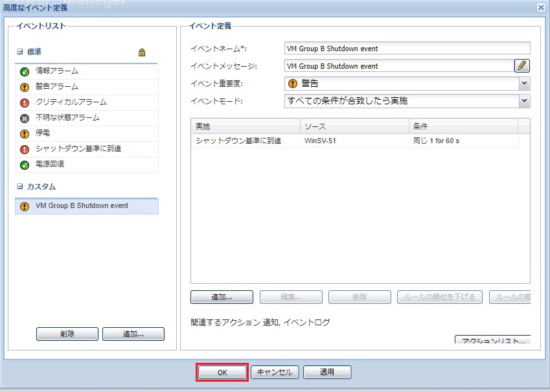Image resolution: width=550 pixels, height=392 pixels.
Task: Open the イベント重要度 dropdown
Action: (524, 84)
